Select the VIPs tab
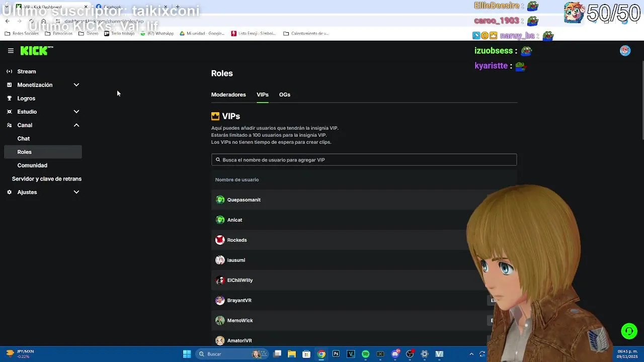Image resolution: width=644 pixels, height=362 pixels. [x=263, y=95]
